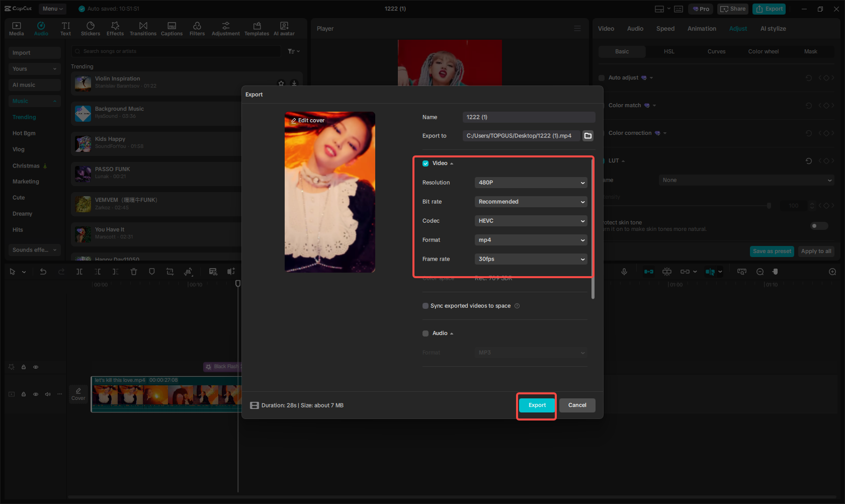This screenshot has width=845, height=504.
Task: Adjust the LUT intensity slider
Action: click(769, 205)
